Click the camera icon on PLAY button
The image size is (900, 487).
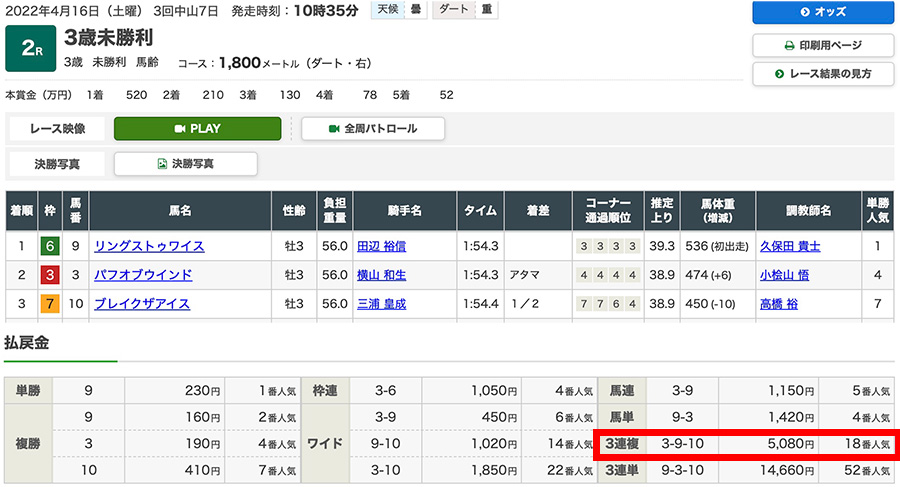180,129
